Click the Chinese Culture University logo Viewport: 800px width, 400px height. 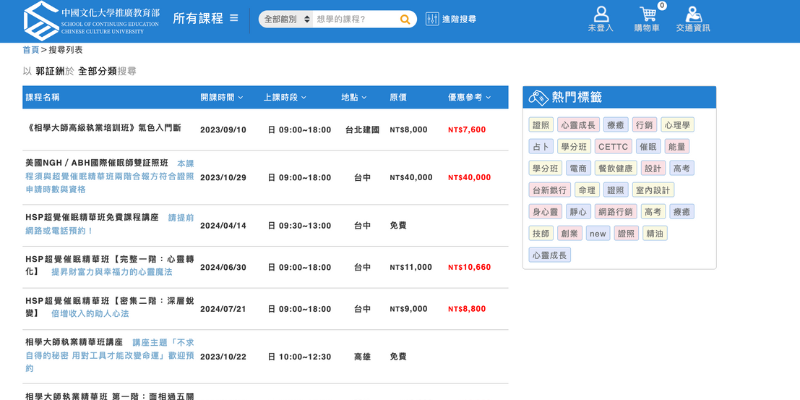(91, 19)
